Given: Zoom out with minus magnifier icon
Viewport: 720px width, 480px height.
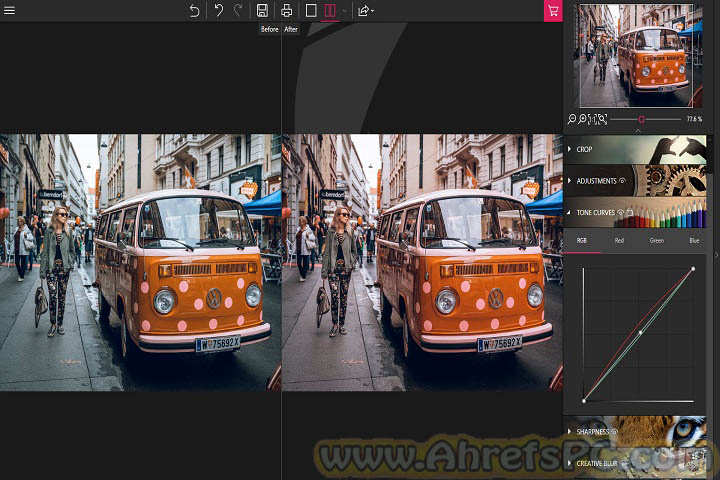Looking at the screenshot, I should coord(572,119).
